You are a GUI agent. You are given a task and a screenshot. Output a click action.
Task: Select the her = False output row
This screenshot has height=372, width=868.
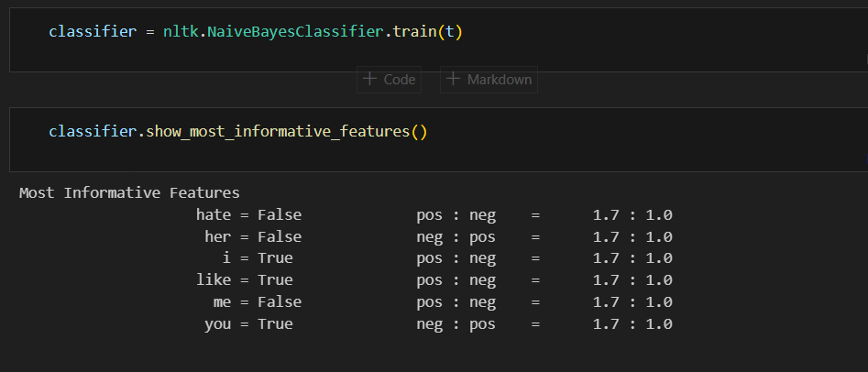[x=438, y=237]
